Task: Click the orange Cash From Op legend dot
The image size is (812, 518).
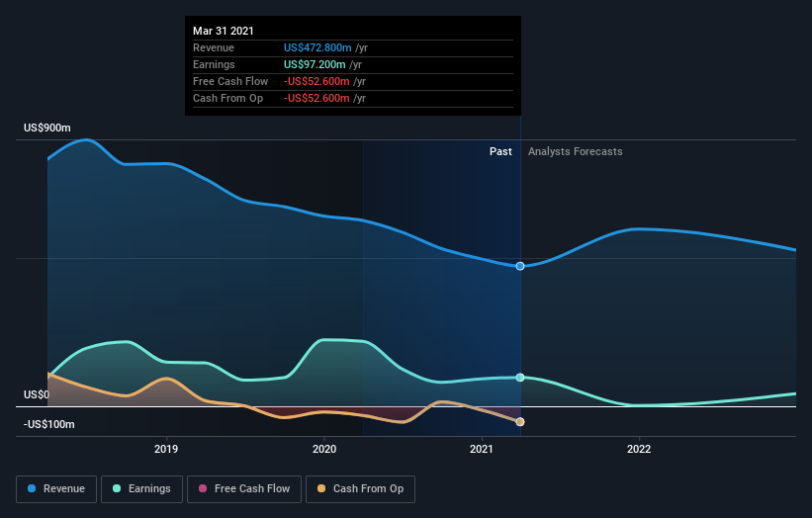Action: [321, 488]
